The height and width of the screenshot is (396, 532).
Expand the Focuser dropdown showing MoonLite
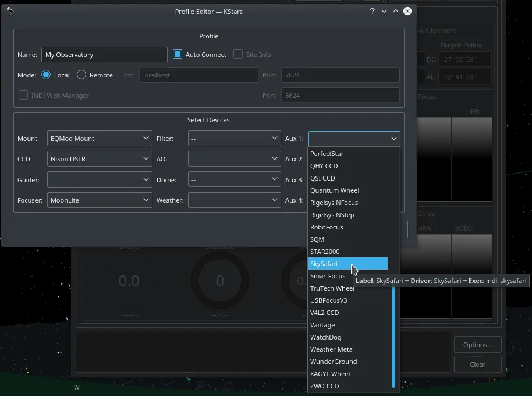pyautogui.click(x=100, y=200)
